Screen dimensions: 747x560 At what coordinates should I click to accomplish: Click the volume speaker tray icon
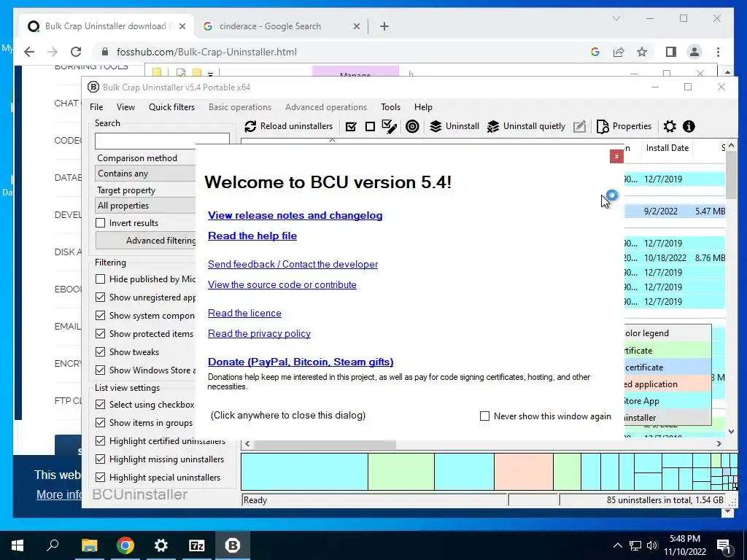[652, 545]
